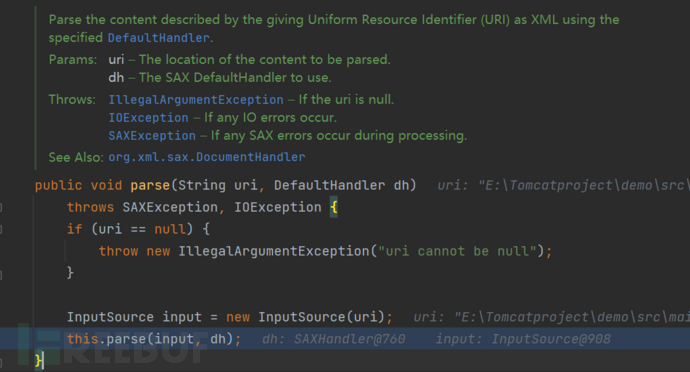The image size is (690, 372).
Task: Click the closing brace of parse method
Action: [x=39, y=361]
